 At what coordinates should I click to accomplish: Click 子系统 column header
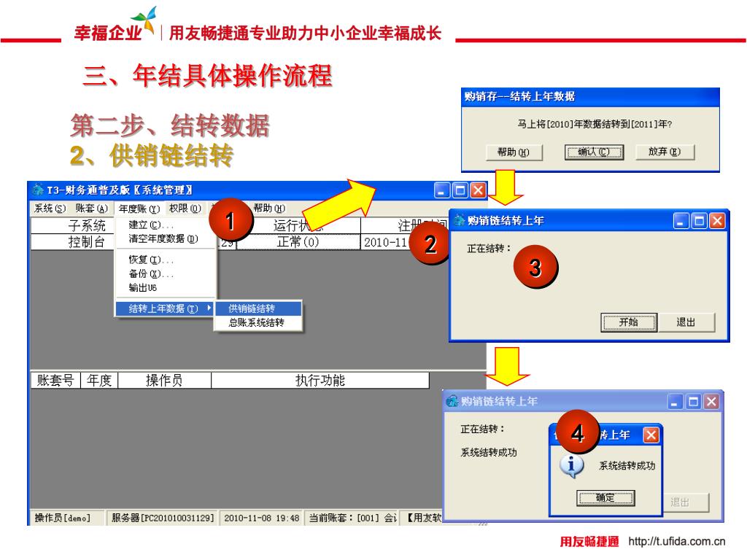point(72,225)
